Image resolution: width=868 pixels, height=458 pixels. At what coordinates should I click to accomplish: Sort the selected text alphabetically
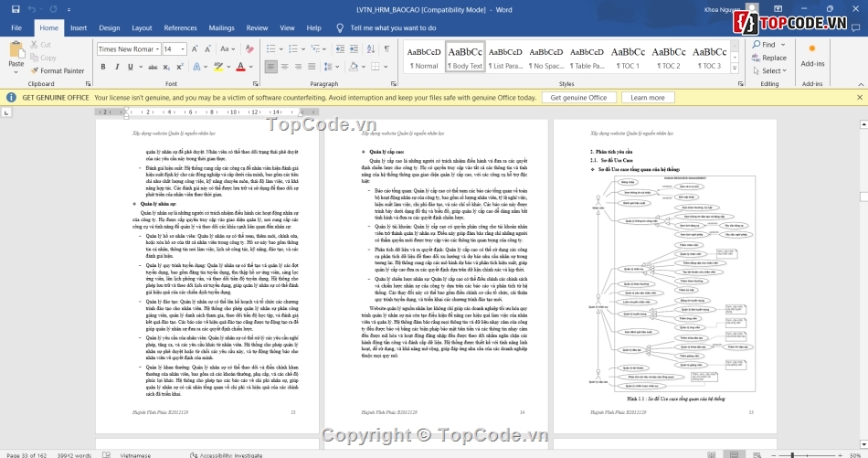click(x=371, y=48)
